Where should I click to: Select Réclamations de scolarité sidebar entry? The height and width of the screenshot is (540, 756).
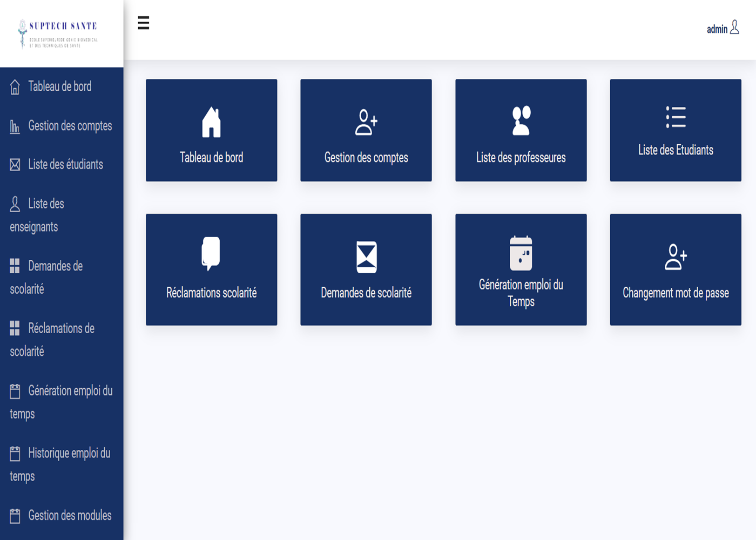tap(61, 328)
